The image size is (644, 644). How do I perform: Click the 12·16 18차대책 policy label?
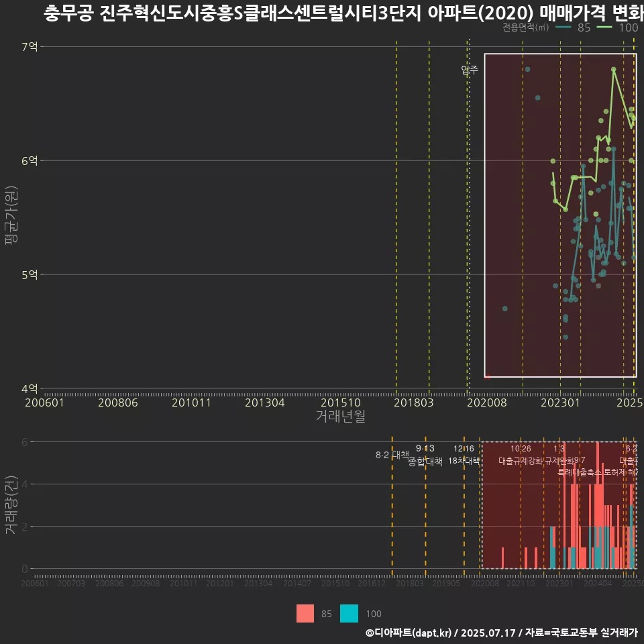(x=464, y=455)
